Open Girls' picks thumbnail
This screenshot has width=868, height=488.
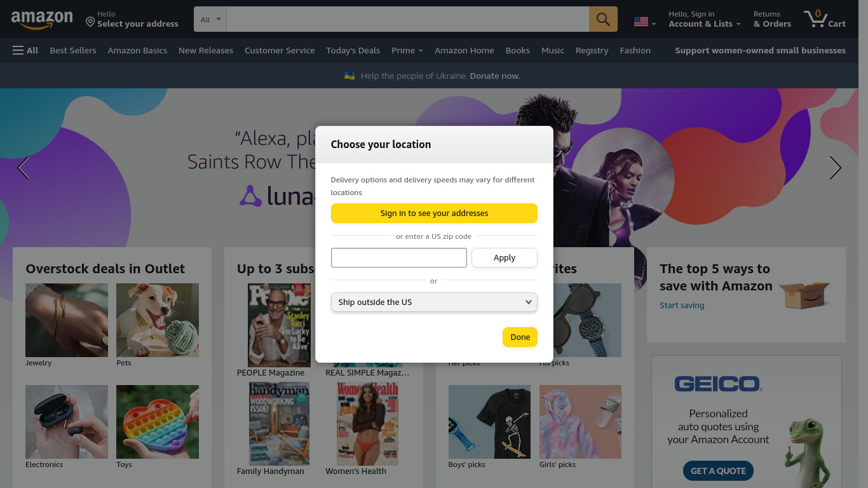(x=580, y=422)
